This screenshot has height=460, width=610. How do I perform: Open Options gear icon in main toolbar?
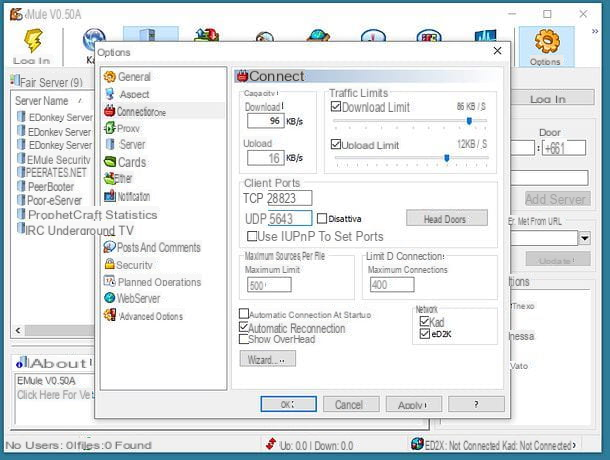[x=547, y=41]
